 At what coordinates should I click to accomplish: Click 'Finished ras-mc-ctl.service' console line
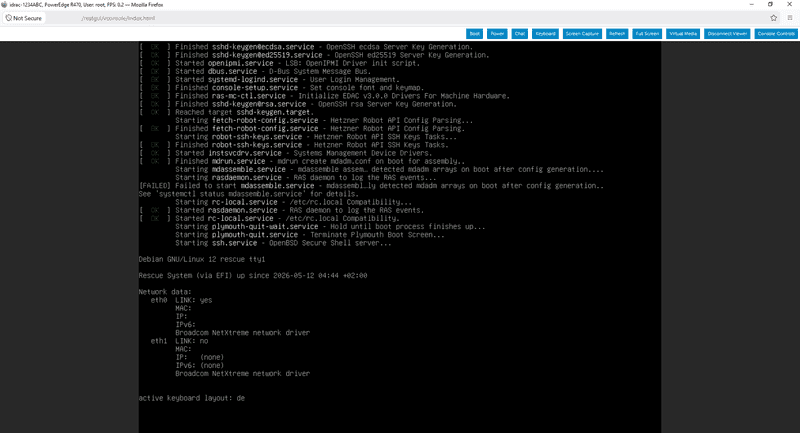click(x=324, y=96)
